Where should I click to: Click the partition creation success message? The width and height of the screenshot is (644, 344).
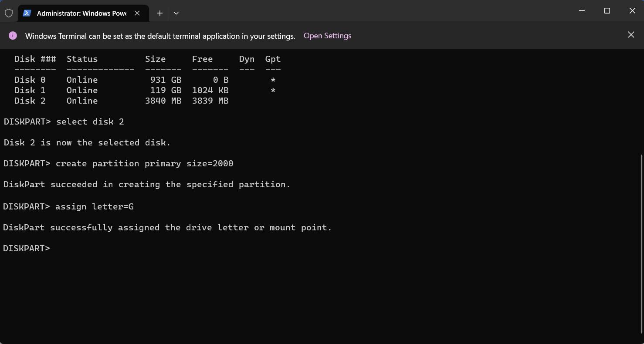(x=146, y=184)
